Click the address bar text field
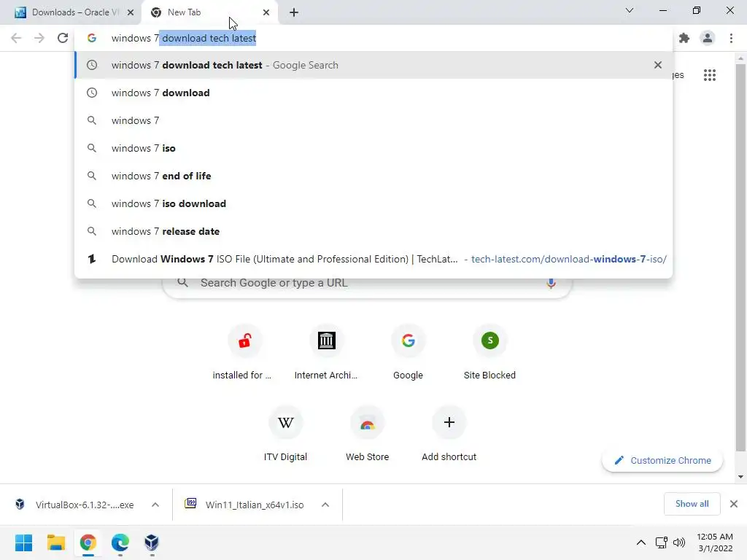This screenshot has width=747, height=560. (373, 38)
